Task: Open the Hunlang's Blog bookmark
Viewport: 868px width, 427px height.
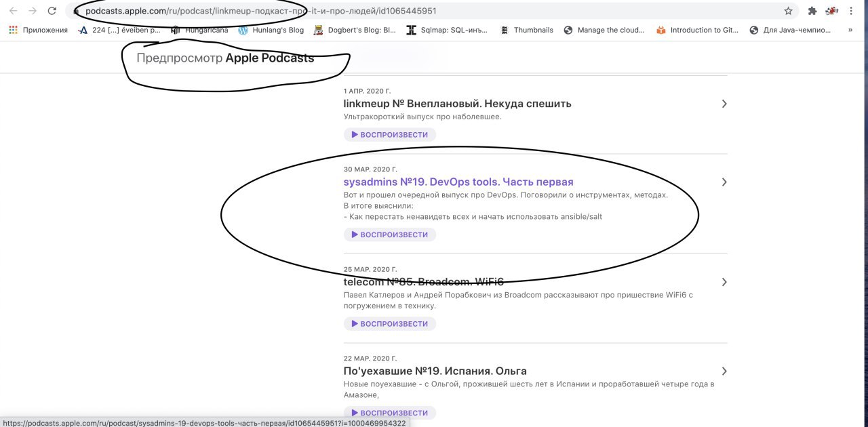Action: (x=271, y=30)
